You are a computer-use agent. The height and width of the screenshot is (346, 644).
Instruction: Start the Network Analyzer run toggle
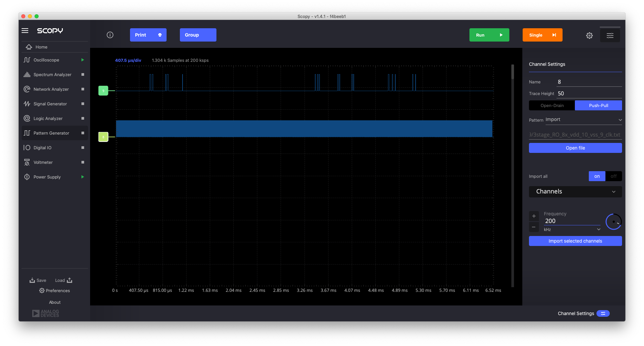(x=83, y=89)
